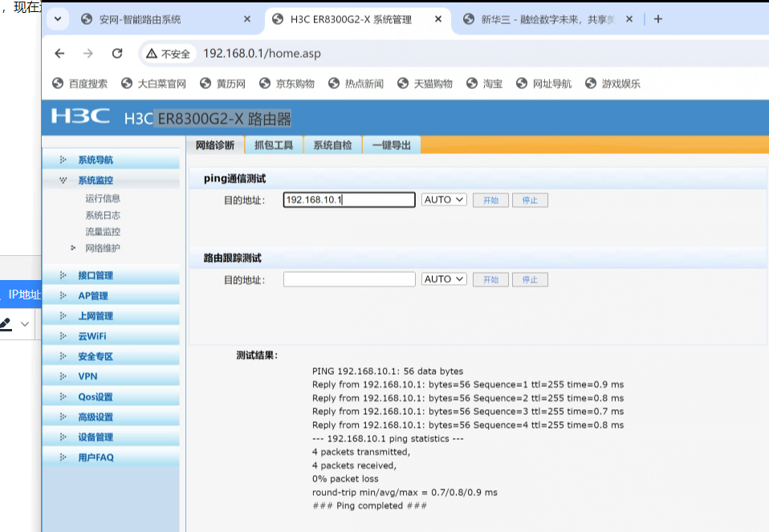Open the chevron dropdown beside pen icon

pos(25,324)
